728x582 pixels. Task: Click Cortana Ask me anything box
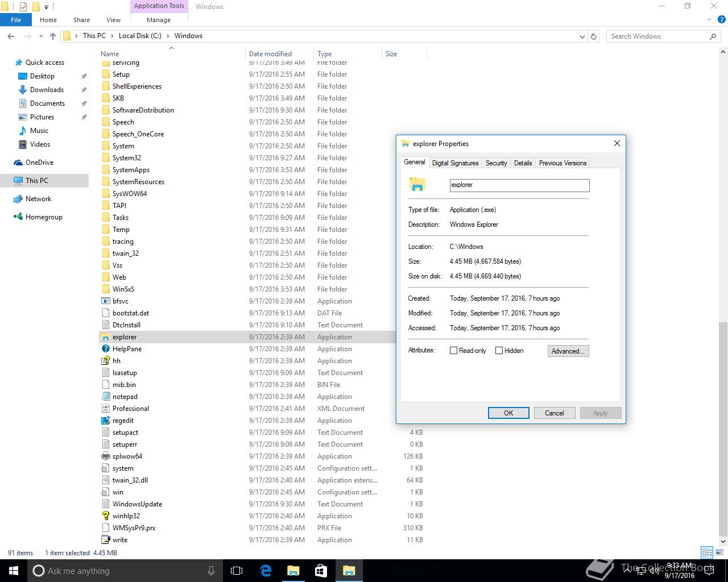click(125, 571)
